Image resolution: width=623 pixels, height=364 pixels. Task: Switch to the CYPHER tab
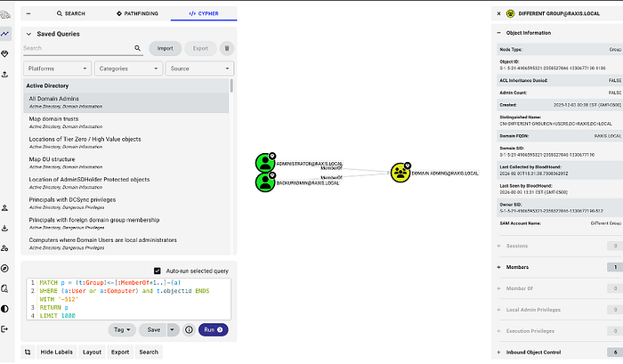point(204,13)
